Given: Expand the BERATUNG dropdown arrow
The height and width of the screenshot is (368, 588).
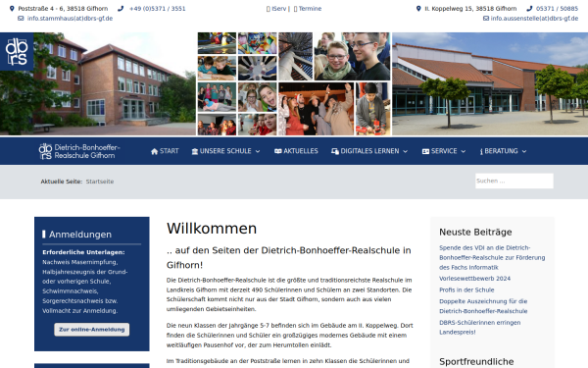Looking at the screenshot, I should [524, 151].
